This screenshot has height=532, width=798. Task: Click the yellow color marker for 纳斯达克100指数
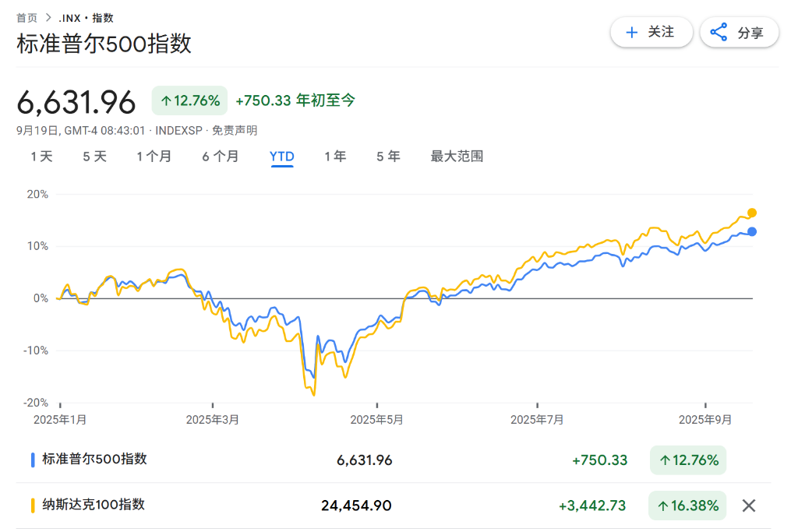33,505
